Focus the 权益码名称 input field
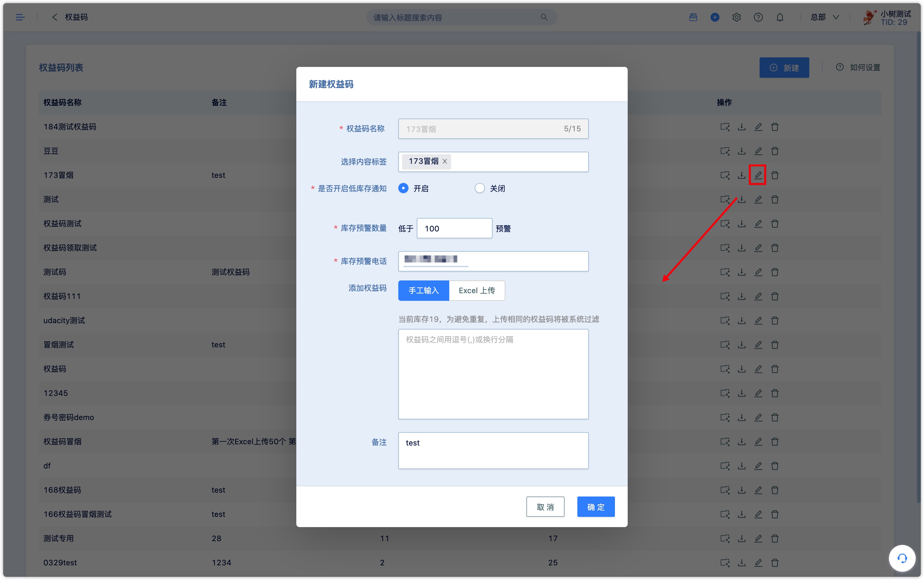This screenshot has height=580, width=924. 493,128
